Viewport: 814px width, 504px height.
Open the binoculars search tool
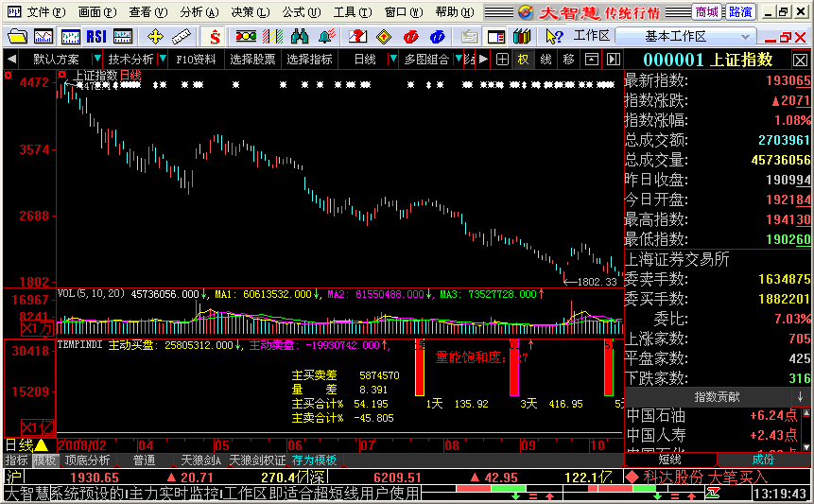(x=300, y=36)
